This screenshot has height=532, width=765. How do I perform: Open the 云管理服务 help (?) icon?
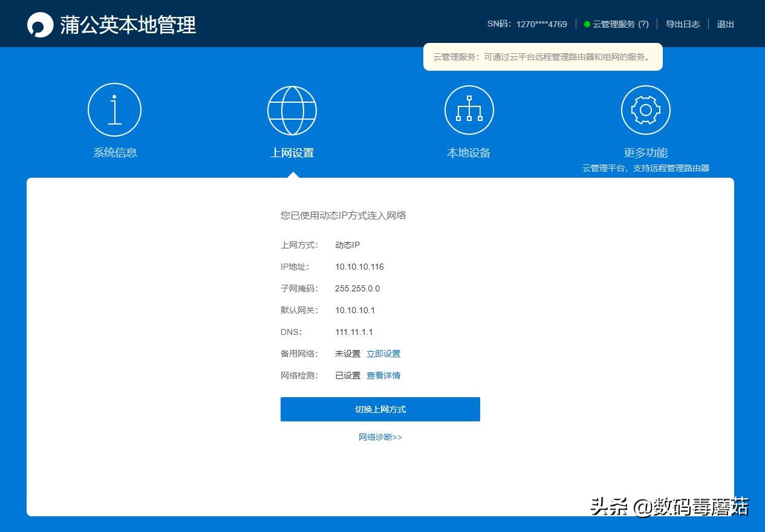tap(644, 24)
